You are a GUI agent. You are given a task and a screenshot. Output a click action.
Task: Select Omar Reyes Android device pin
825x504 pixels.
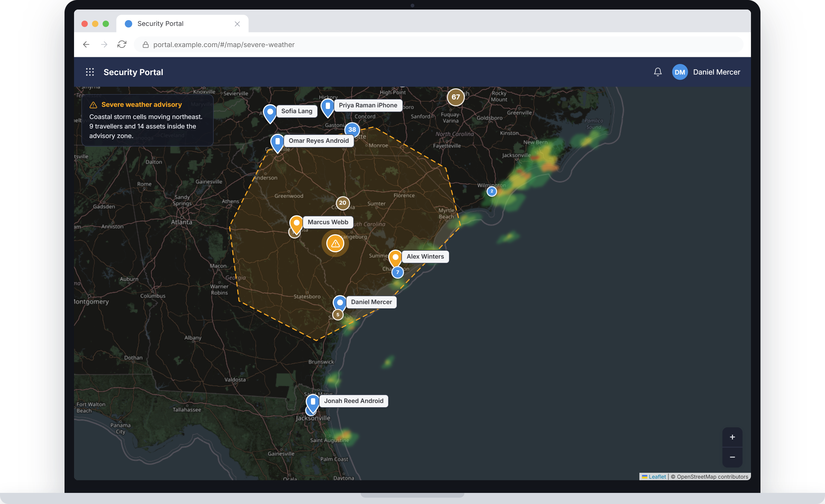277,143
